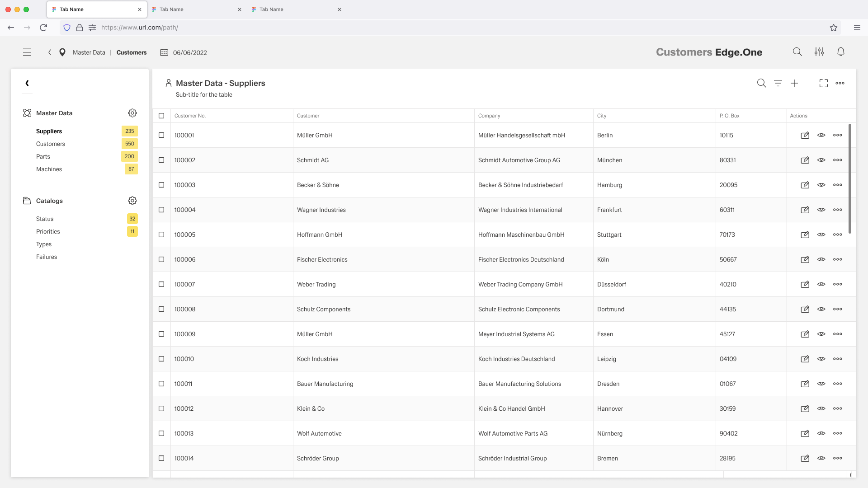868x488 pixels.
Task: Open Failures catalog
Action: [47, 257]
